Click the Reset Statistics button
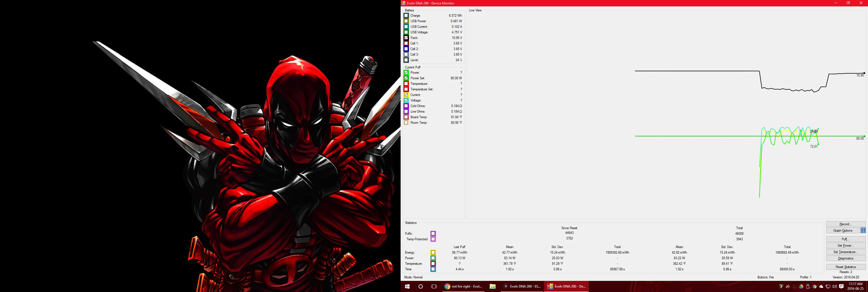Image resolution: width=868 pixels, height=292 pixels. (x=845, y=267)
